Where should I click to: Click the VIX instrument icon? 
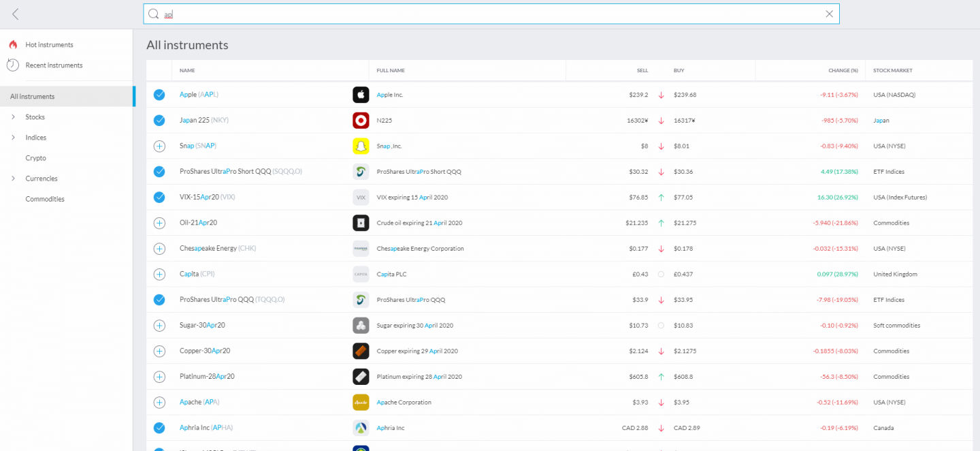pos(361,197)
